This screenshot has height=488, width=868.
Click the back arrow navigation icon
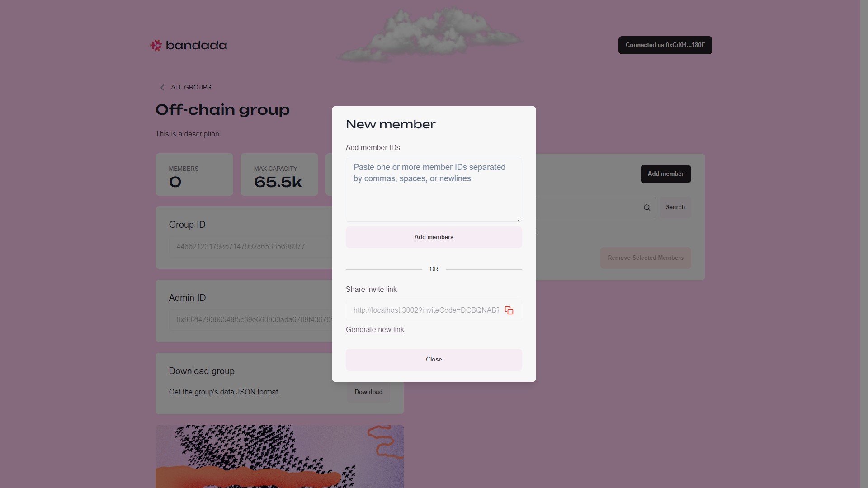point(161,88)
